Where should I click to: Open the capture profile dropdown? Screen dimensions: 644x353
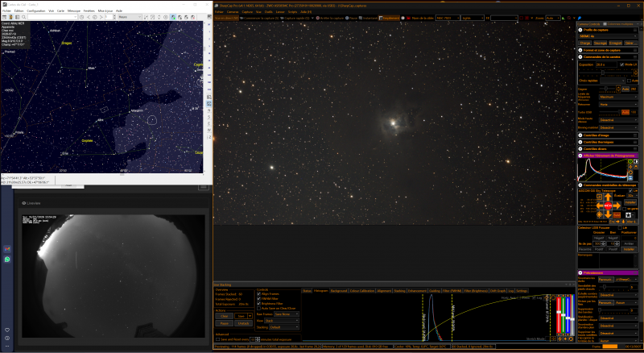(608, 35)
